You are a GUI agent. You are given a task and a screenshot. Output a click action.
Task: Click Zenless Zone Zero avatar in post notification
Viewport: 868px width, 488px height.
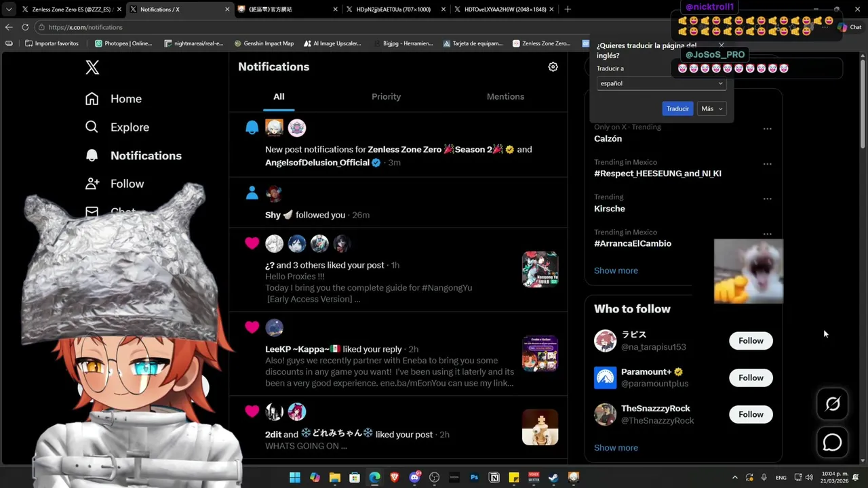pyautogui.click(x=274, y=127)
